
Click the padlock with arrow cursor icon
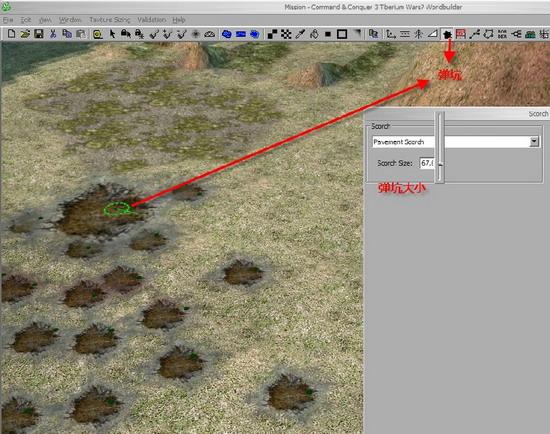tap(126, 34)
